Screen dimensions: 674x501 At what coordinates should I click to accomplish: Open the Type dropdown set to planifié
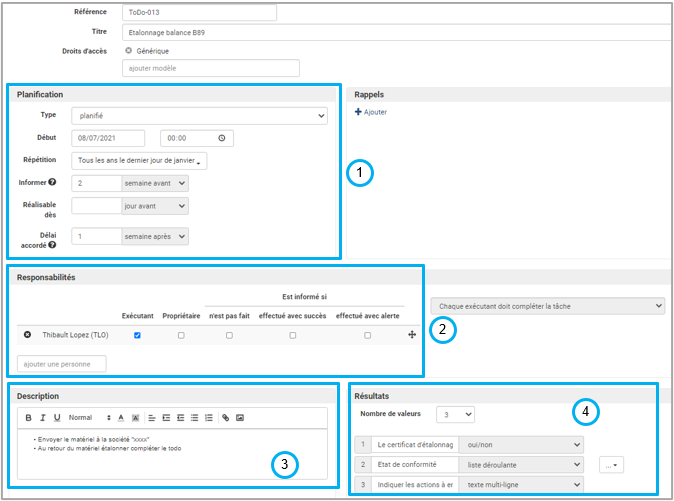point(200,116)
